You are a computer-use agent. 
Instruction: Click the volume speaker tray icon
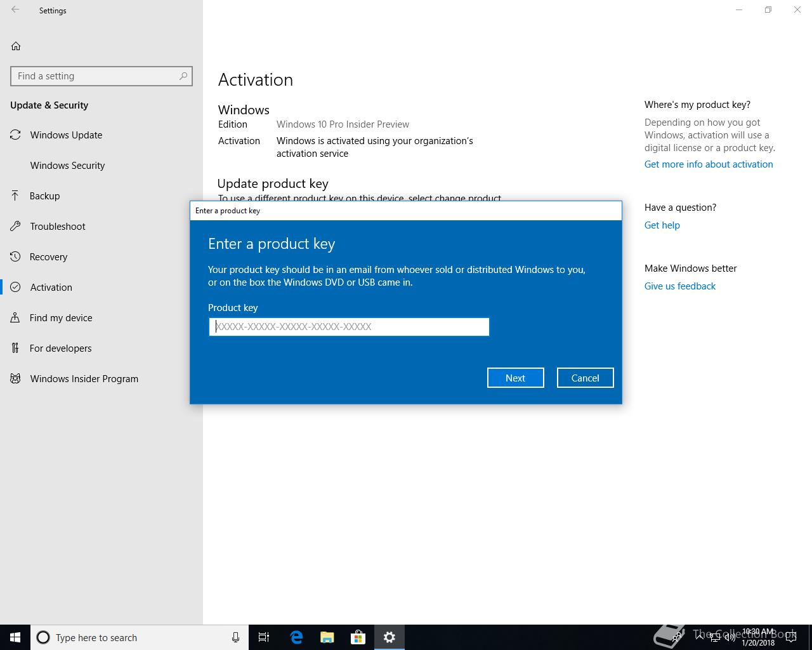[x=730, y=637]
